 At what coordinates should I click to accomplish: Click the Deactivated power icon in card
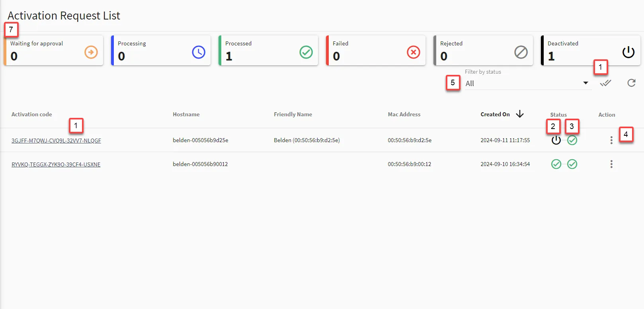[628, 52]
